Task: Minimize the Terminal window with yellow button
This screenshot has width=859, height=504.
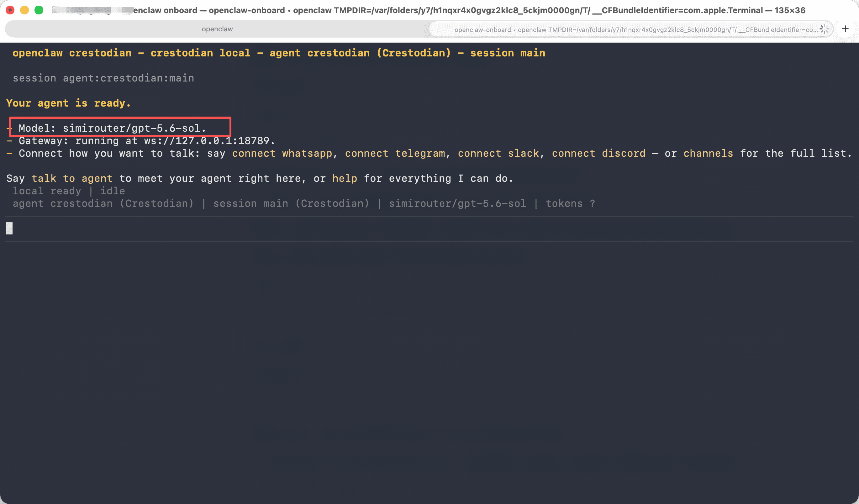Action: 24,10
